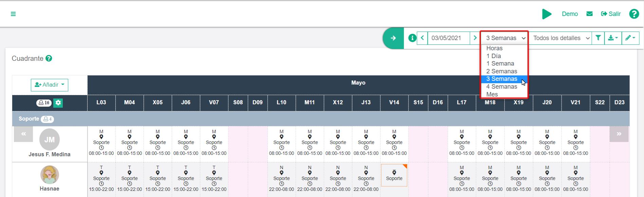Click the info icon beside date navigation
Screen dimensions: 644x197
[x=412, y=38]
